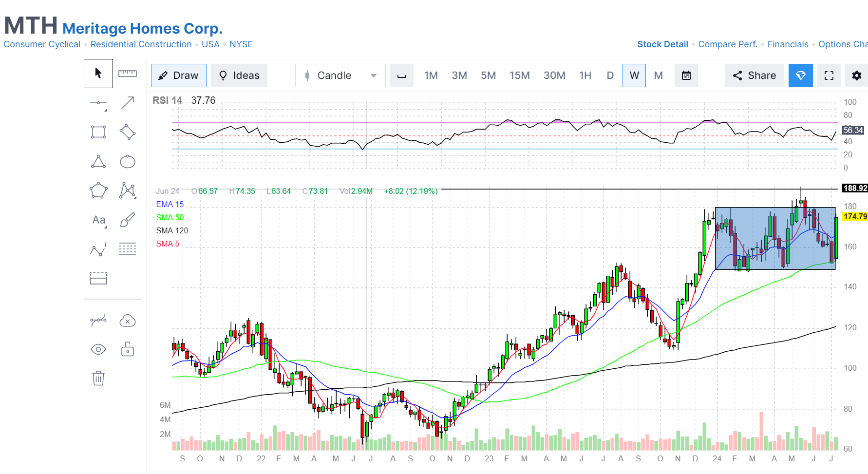Choose the polygon drawing tool
The width and height of the screenshot is (868, 474).
pyautogui.click(x=98, y=190)
